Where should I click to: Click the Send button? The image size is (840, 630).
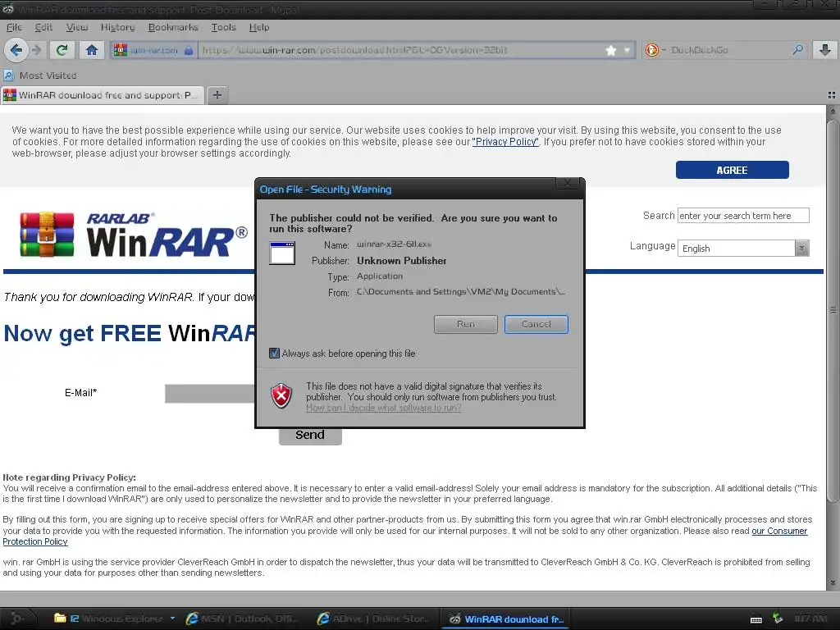click(310, 435)
